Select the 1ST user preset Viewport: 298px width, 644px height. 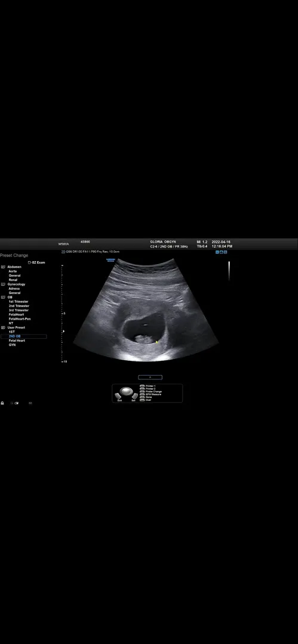pyautogui.click(x=11, y=332)
